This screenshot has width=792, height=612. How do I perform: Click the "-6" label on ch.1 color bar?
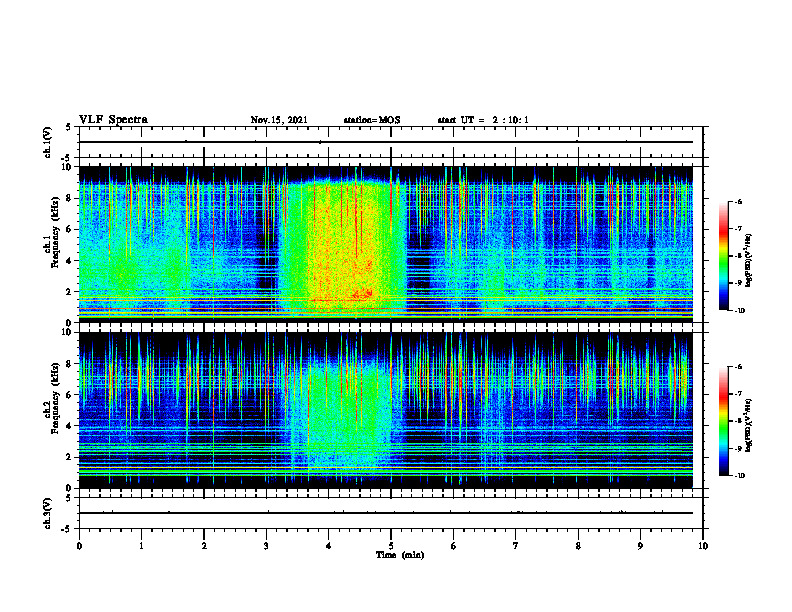(738, 201)
